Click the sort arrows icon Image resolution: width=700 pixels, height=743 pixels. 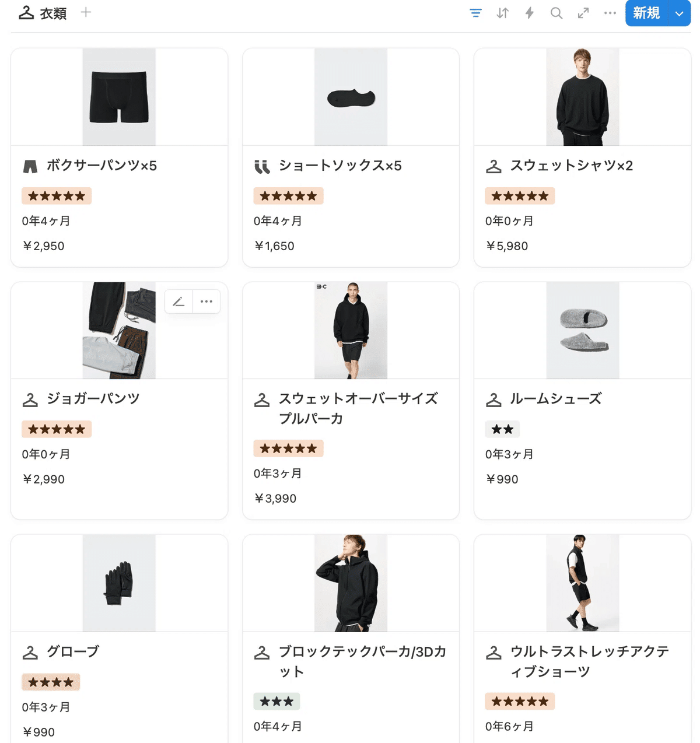coord(502,13)
